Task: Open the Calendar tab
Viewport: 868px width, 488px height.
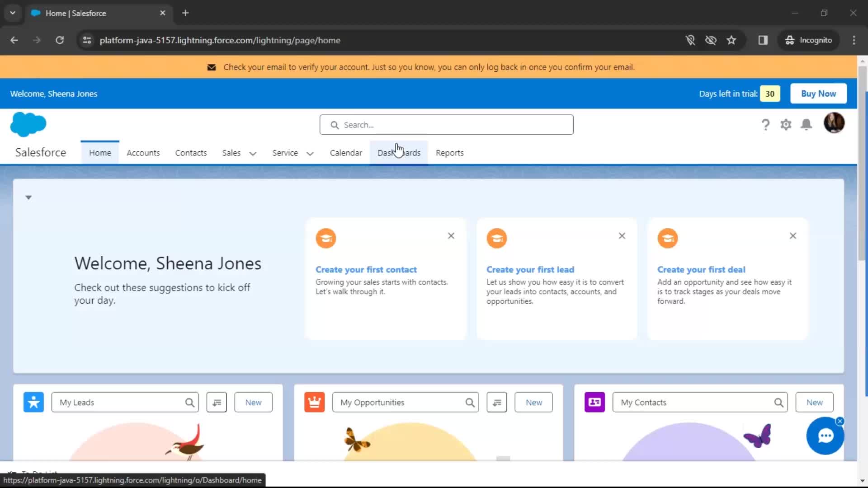Action: click(x=346, y=153)
